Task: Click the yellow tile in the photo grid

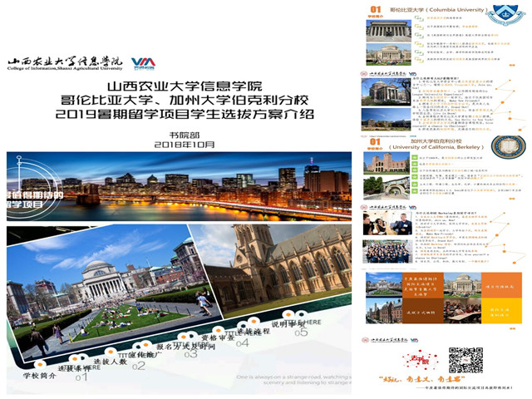Action: [x=501, y=310]
